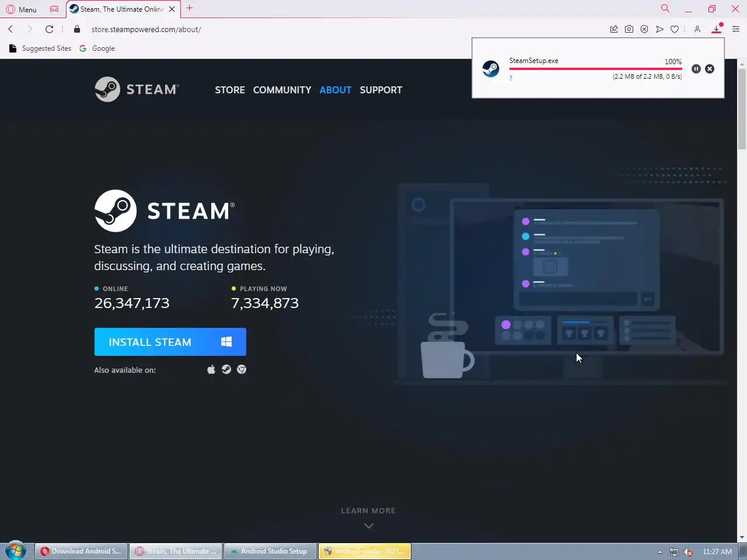This screenshot has height=560, width=747.
Task: Open the ad blocker shield icon
Action: coord(644,29)
